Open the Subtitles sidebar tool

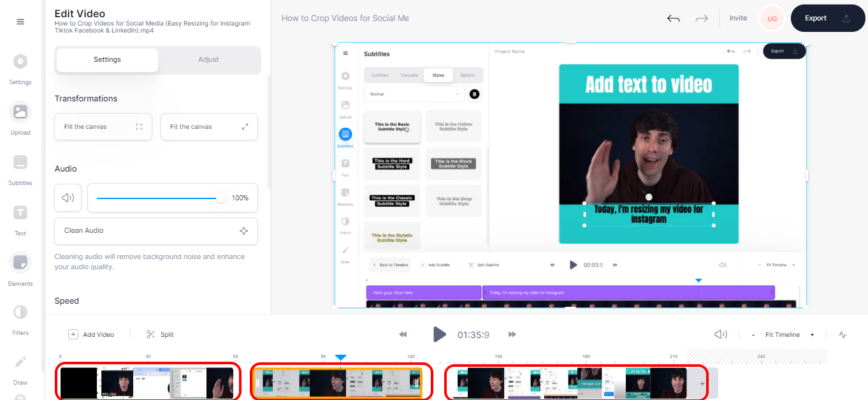pos(20,169)
